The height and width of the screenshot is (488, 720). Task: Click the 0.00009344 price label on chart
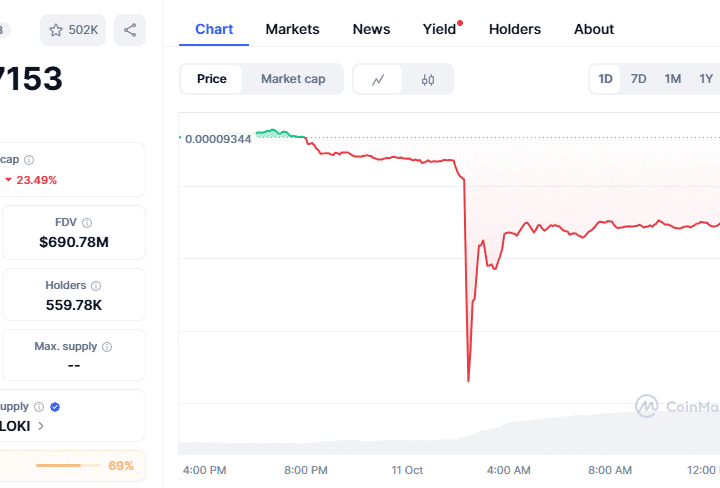218,137
